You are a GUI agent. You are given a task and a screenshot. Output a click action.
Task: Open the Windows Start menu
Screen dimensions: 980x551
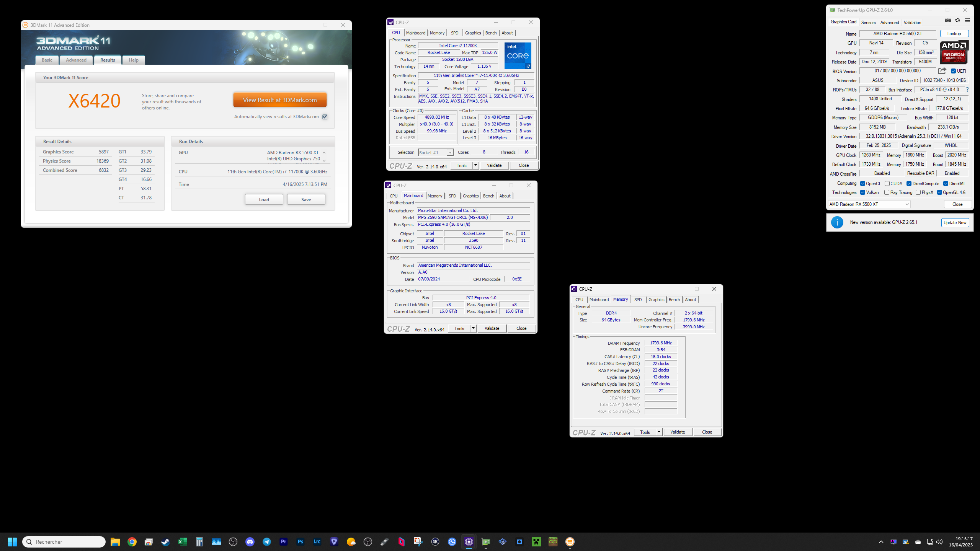pos(12,542)
